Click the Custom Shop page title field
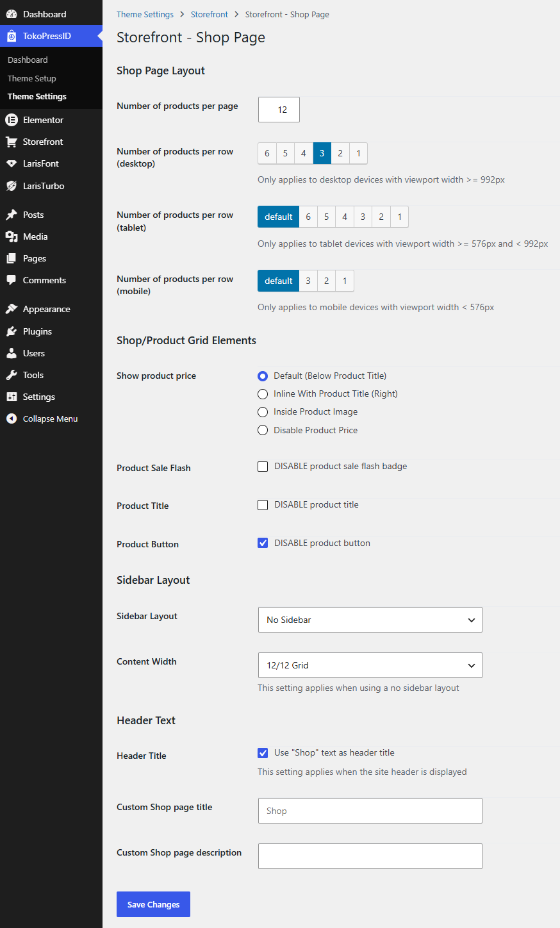Screen dimensions: 560x928 click(370, 811)
